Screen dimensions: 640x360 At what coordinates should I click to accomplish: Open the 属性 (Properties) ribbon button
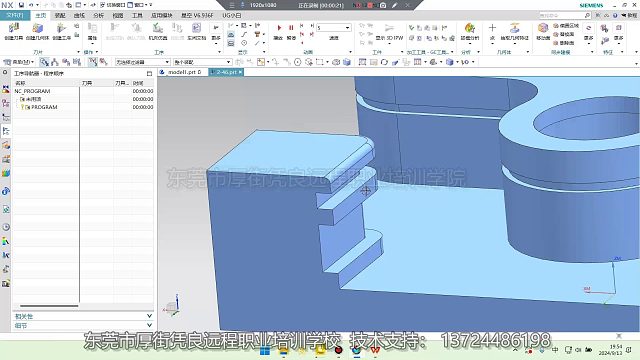(x=92, y=32)
